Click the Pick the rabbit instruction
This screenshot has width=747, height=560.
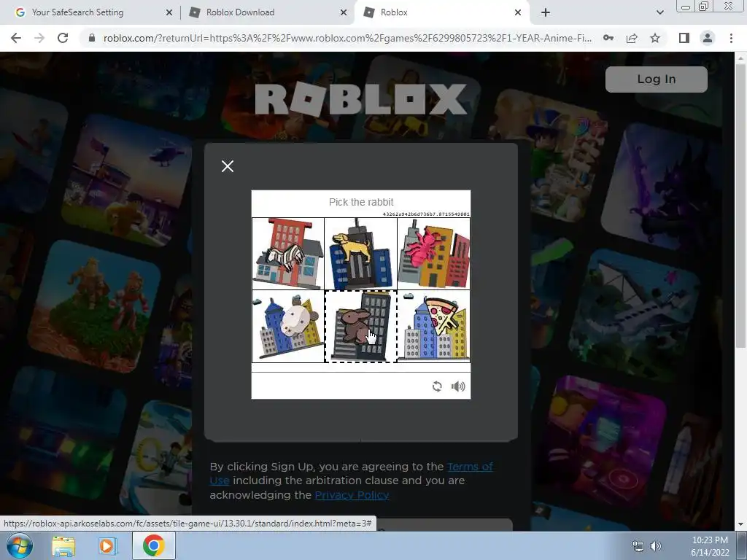tap(361, 202)
